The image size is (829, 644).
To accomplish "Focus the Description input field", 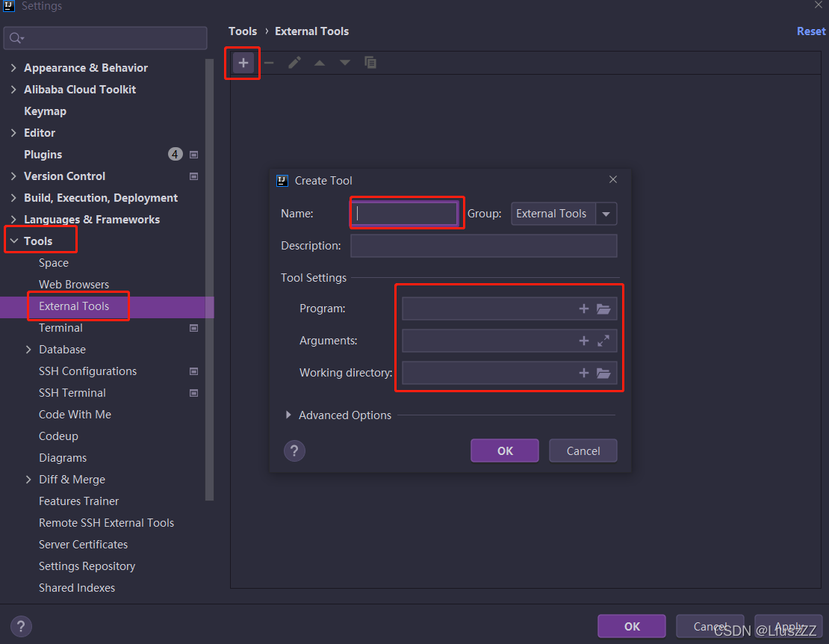I will click(484, 246).
